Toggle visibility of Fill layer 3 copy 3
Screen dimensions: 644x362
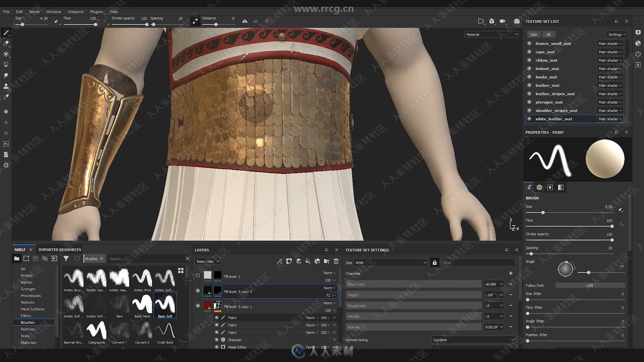pyautogui.click(x=198, y=291)
